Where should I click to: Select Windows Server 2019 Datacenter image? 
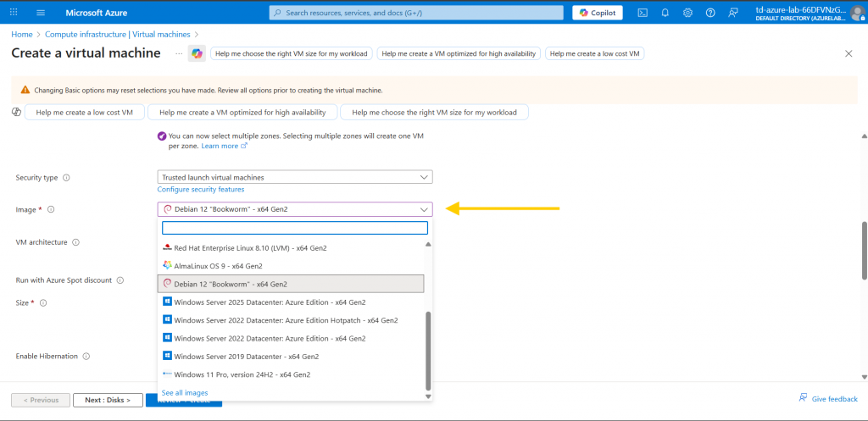point(291,357)
